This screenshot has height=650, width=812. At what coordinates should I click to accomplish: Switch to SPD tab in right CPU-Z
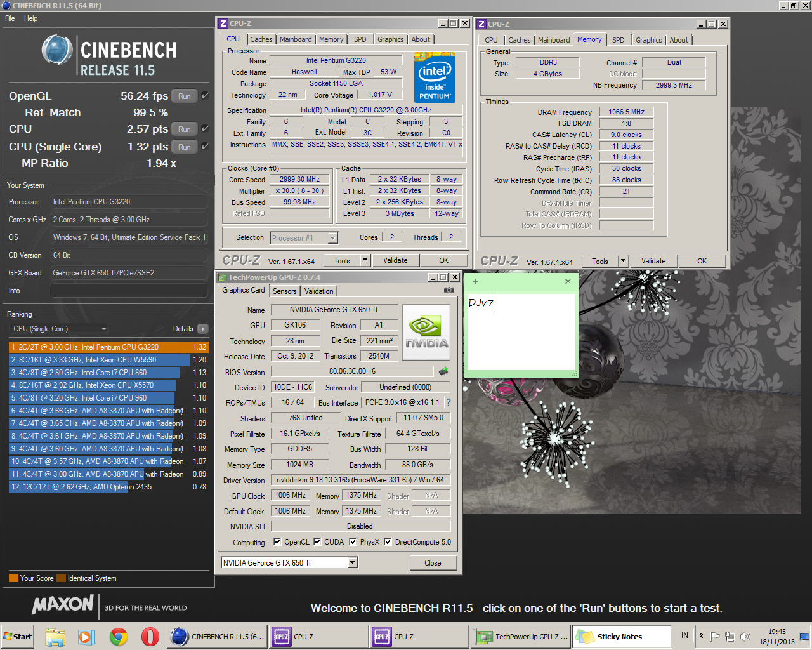tap(618, 40)
